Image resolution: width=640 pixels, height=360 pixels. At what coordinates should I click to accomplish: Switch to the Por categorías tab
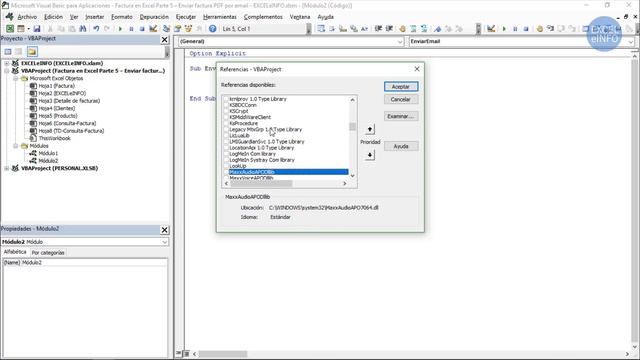tap(48, 253)
